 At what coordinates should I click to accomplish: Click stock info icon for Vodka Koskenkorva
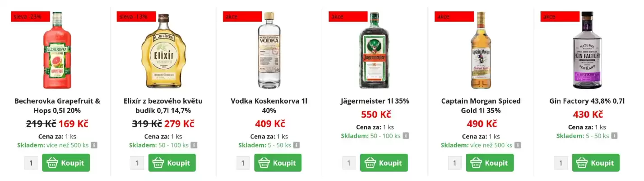(296, 145)
